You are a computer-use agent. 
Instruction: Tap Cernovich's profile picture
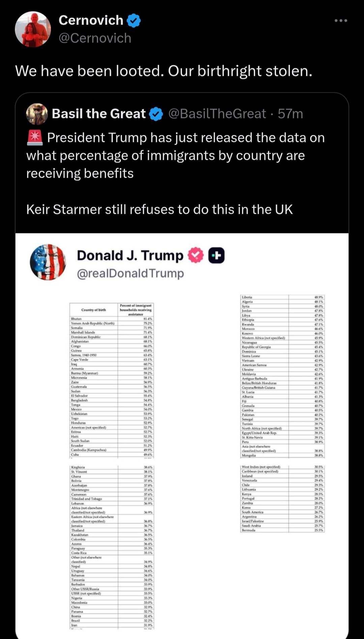coord(33,29)
